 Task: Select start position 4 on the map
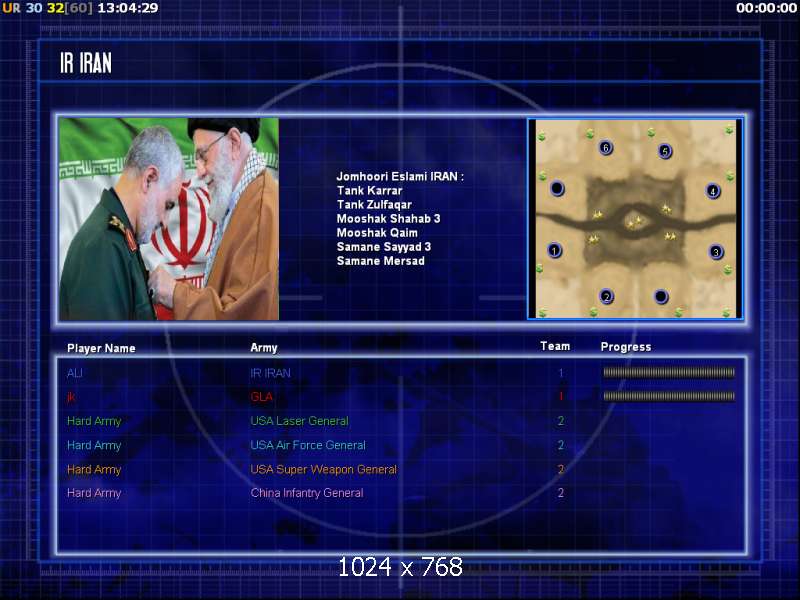tap(713, 191)
